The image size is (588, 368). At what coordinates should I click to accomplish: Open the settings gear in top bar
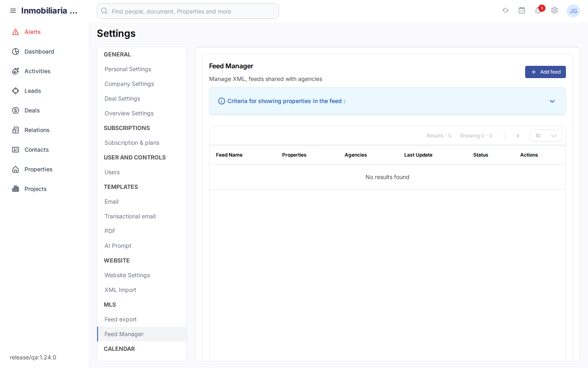point(555,11)
